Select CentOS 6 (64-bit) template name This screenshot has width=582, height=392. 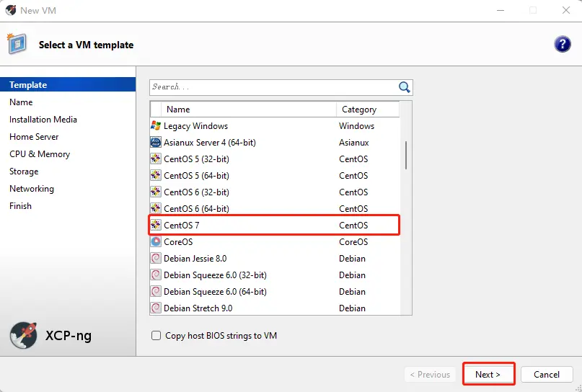(x=196, y=208)
